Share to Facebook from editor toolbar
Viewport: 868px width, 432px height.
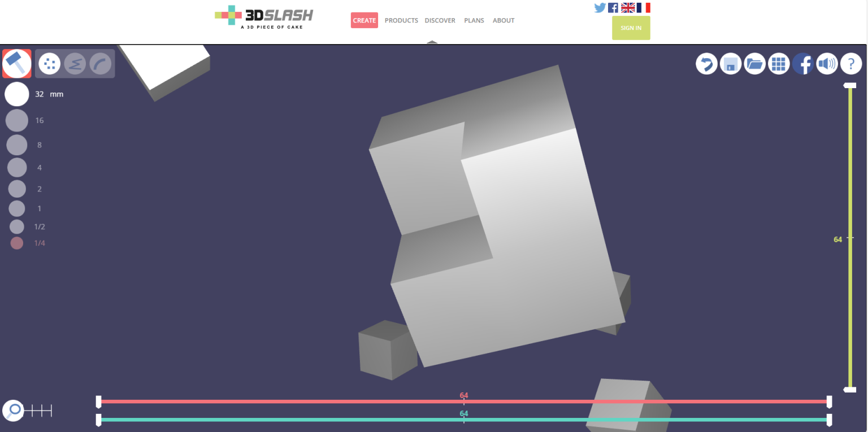803,64
